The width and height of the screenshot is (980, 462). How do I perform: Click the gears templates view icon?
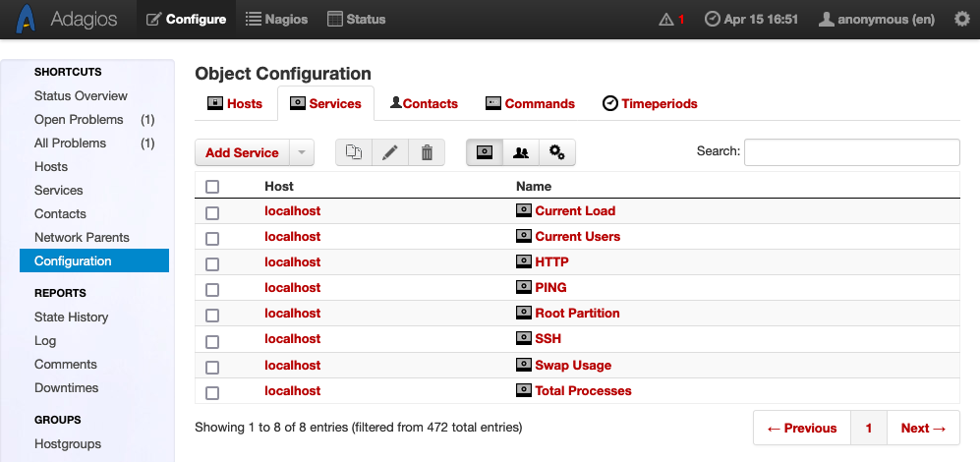click(557, 152)
